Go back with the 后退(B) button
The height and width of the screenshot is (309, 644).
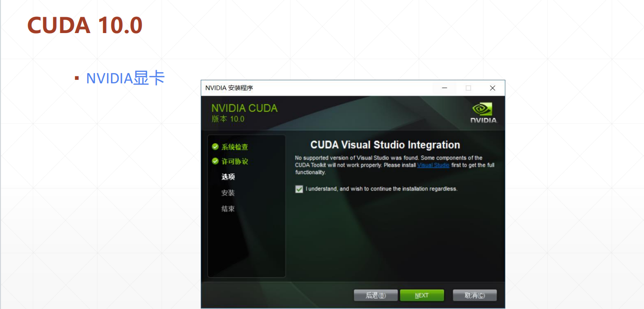[x=375, y=295]
